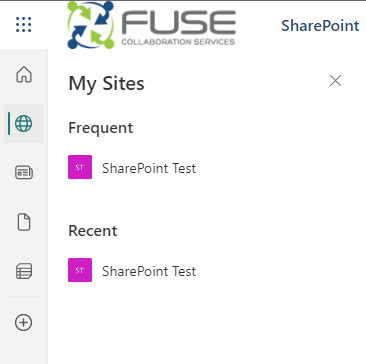This screenshot has height=364, width=366.
Task: Click the Create plus circle icon
Action: point(24,322)
